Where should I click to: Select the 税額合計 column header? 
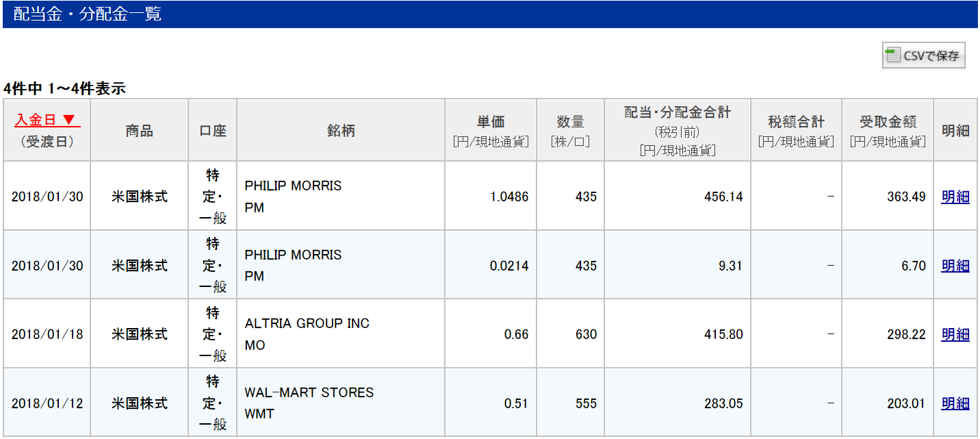click(x=796, y=122)
